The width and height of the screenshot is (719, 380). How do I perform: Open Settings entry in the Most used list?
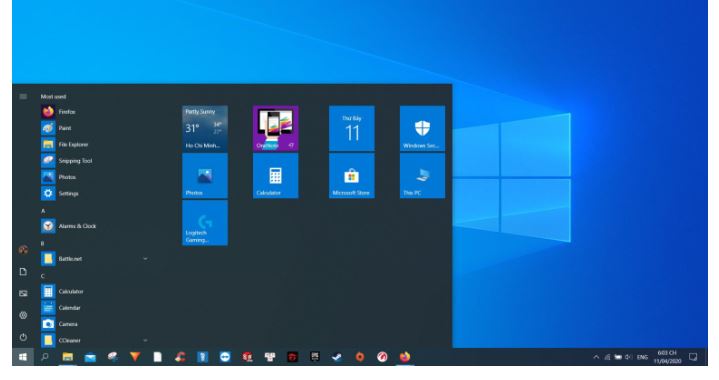60,193
